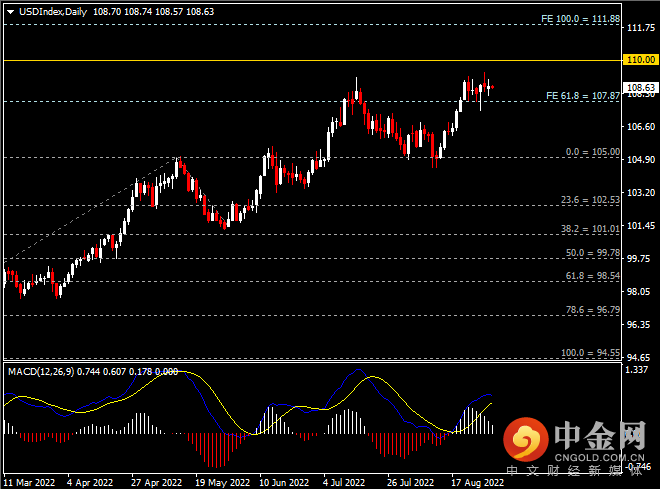Screen dimensions: 660x489
Task: Select the 0.0 = 105.00 Fibonacci label
Action: click(593, 152)
